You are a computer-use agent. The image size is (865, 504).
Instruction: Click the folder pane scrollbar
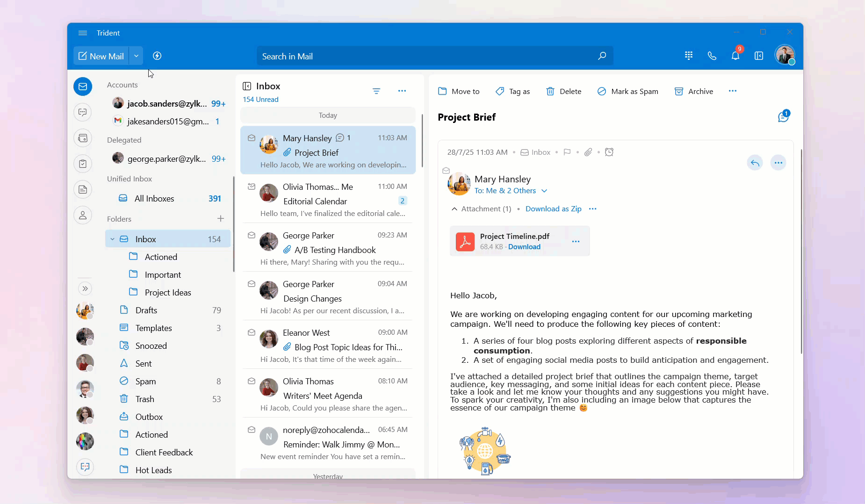tap(233, 224)
